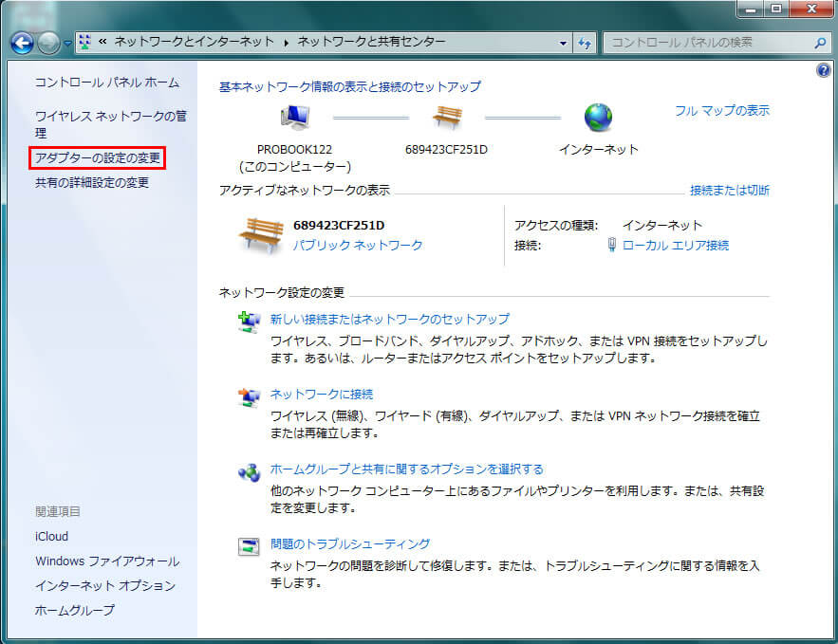Open Windows ファイアウォール from related items
This screenshot has width=838, height=644.
tap(106, 561)
